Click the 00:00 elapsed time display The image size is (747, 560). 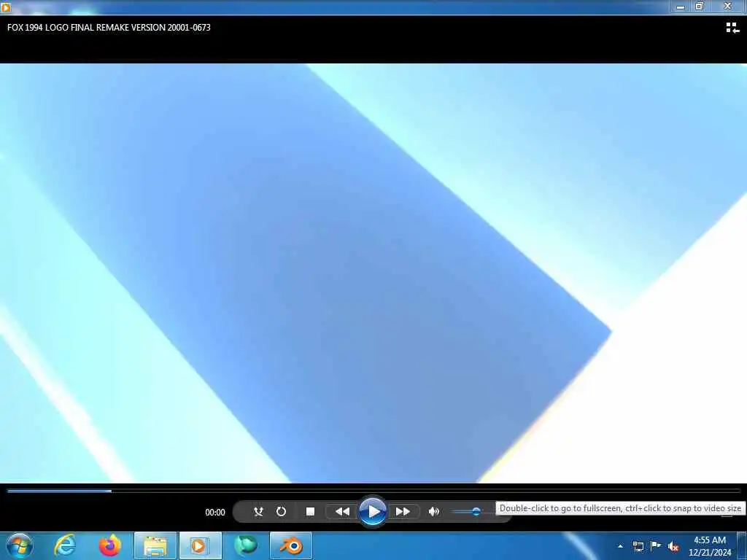(215, 513)
